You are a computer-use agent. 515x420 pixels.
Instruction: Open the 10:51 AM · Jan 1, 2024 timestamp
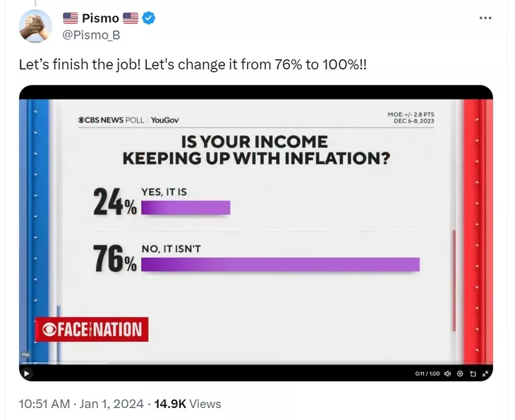pos(81,404)
